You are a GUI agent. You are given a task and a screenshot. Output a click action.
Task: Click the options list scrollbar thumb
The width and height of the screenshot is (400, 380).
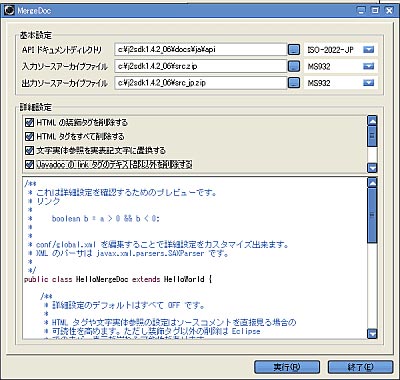pyautogui.click(x=372, y=136)
